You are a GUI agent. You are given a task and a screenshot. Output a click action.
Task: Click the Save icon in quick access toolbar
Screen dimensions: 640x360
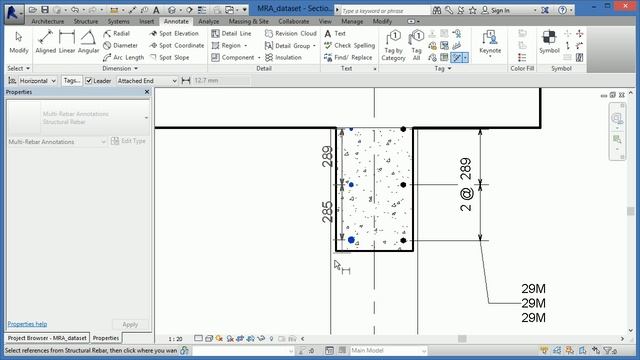point(45,9)
